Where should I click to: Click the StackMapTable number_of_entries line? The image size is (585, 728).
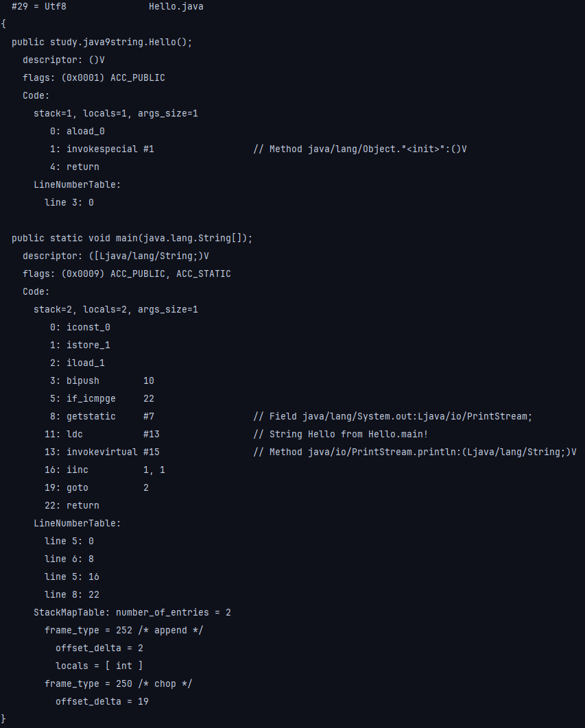click(132, 613)
